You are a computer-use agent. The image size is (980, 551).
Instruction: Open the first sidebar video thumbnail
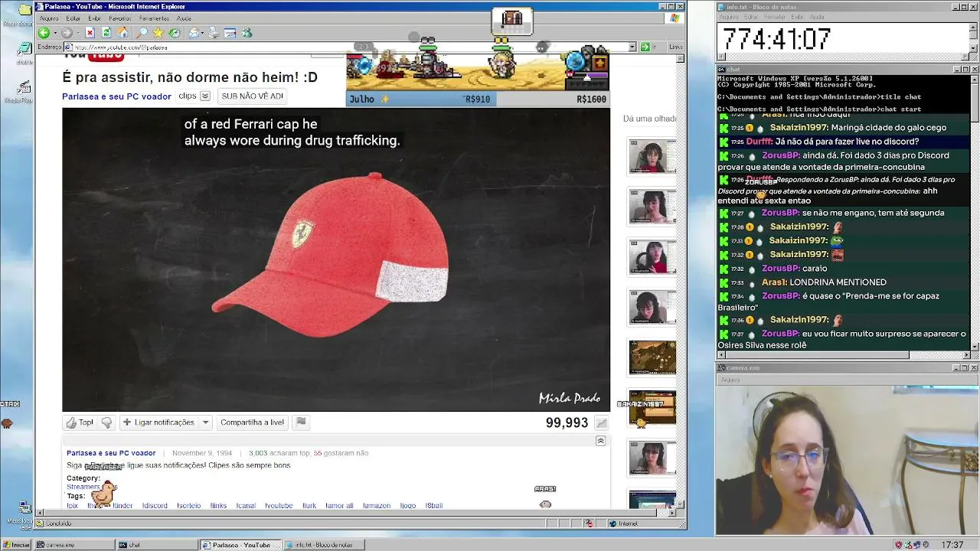click(x=652, y=157)
